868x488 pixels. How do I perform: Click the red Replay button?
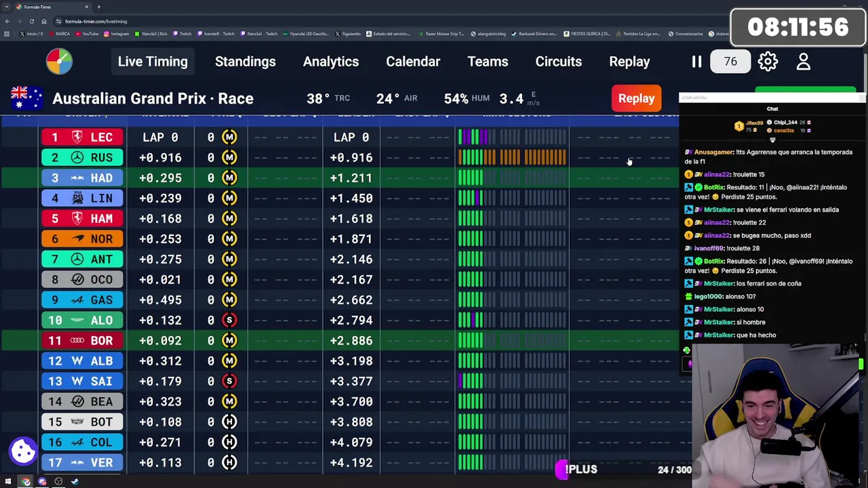pyautogui.click(x=636, y=98)
